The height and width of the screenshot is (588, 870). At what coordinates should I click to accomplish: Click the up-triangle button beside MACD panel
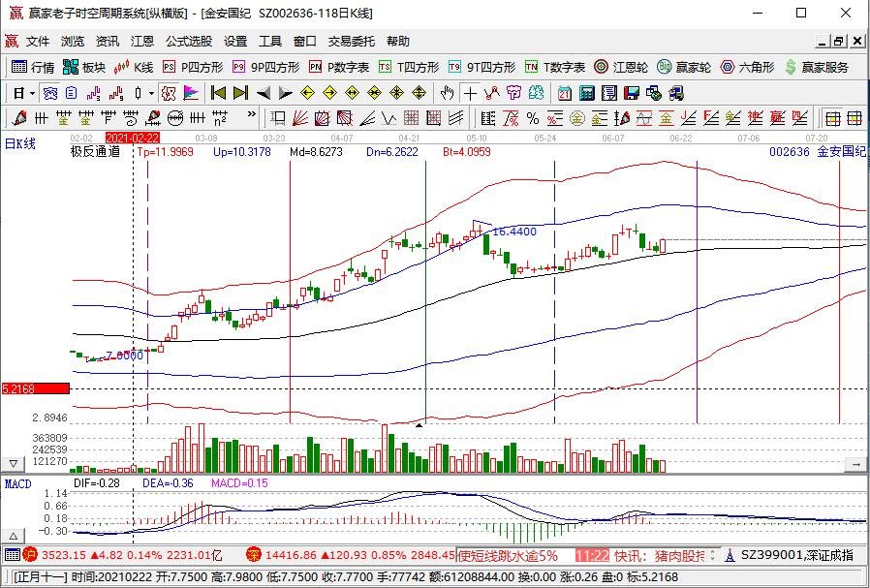(x=14, y=536)
